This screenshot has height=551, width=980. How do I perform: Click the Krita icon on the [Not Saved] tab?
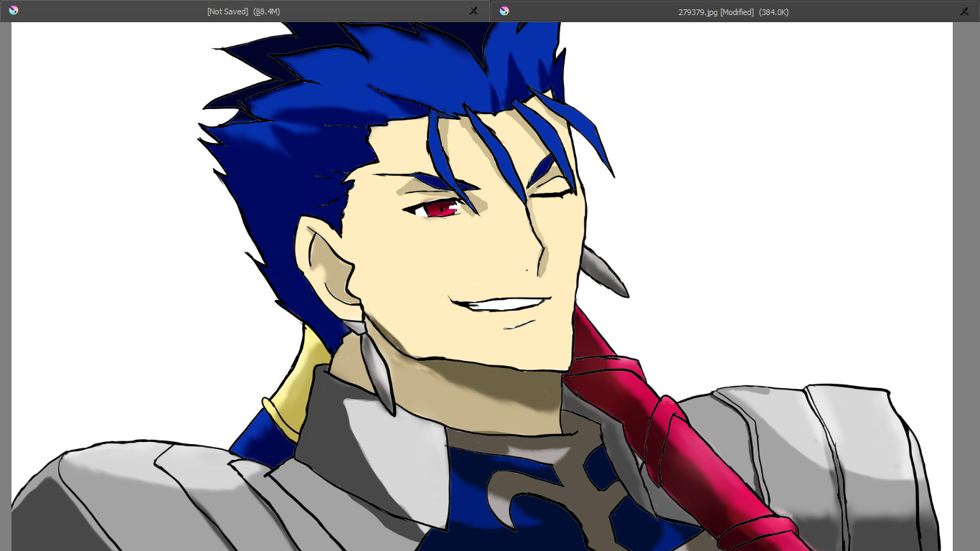(x=14, y=11)
